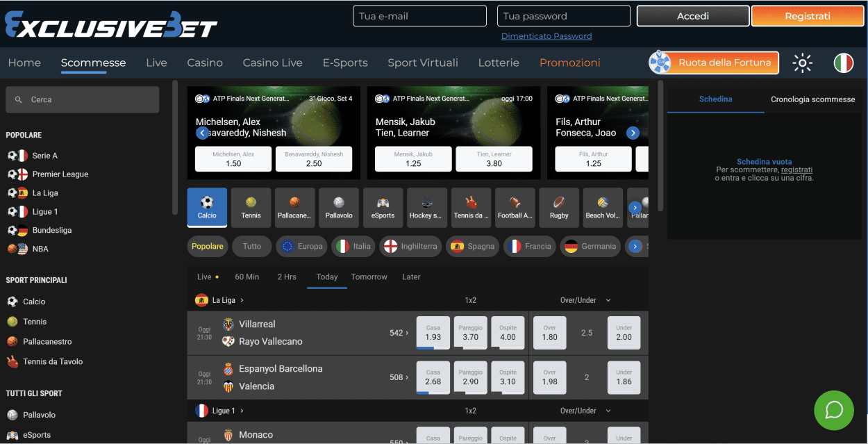Open Sport Virtuali menu item
The height and width of the screenshot is (444, 868).
point(423,63)
